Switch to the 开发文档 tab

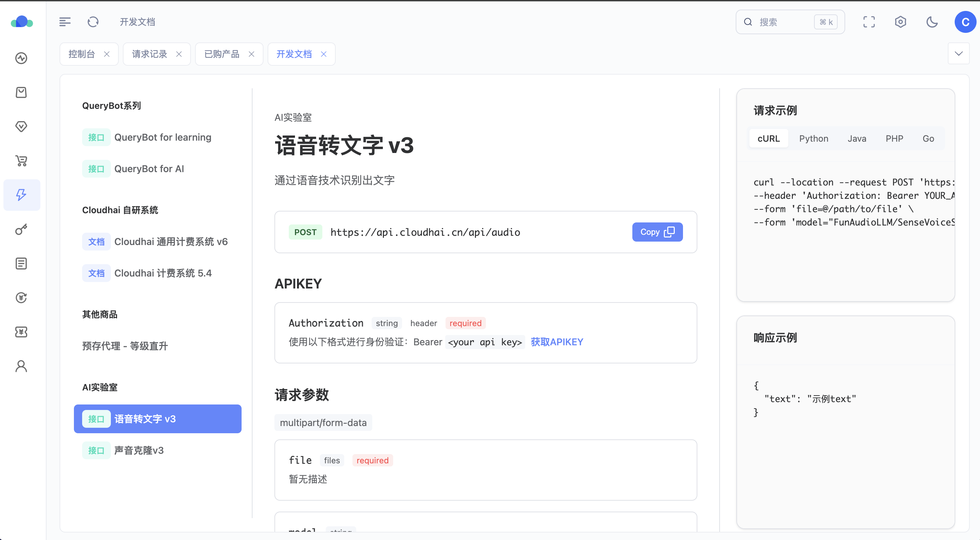coord(294,54)
